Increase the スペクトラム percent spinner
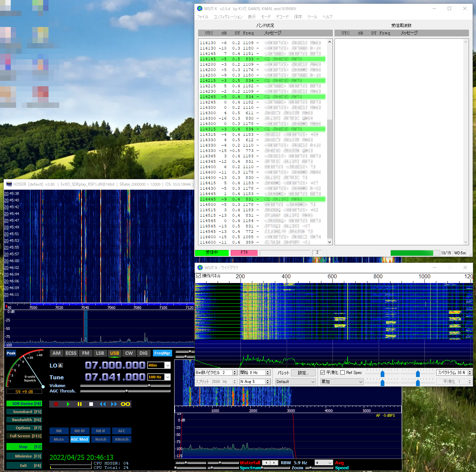 coord(470,371)
